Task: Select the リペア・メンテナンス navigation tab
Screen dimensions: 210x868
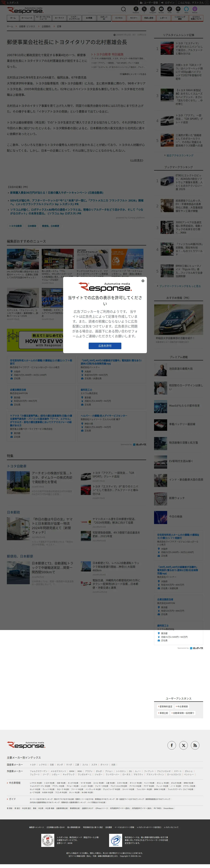Action: tap(74, 18)
